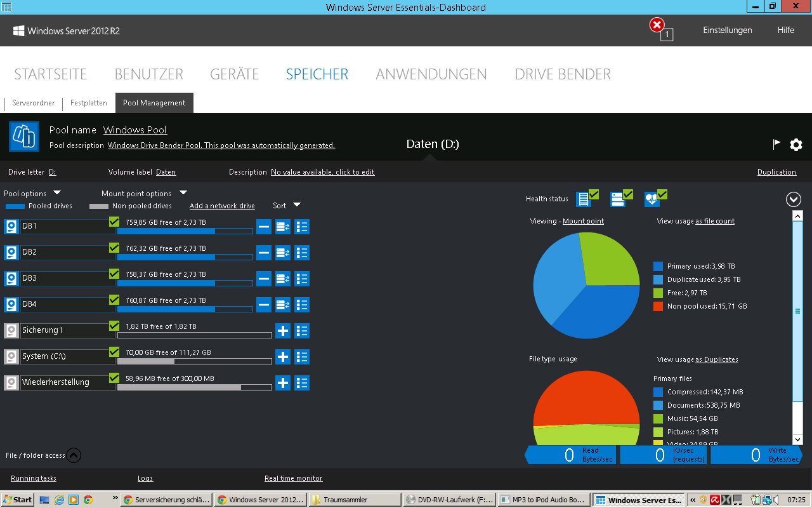Collapse the health panel with circled chevron

click(x=794, y=199)
